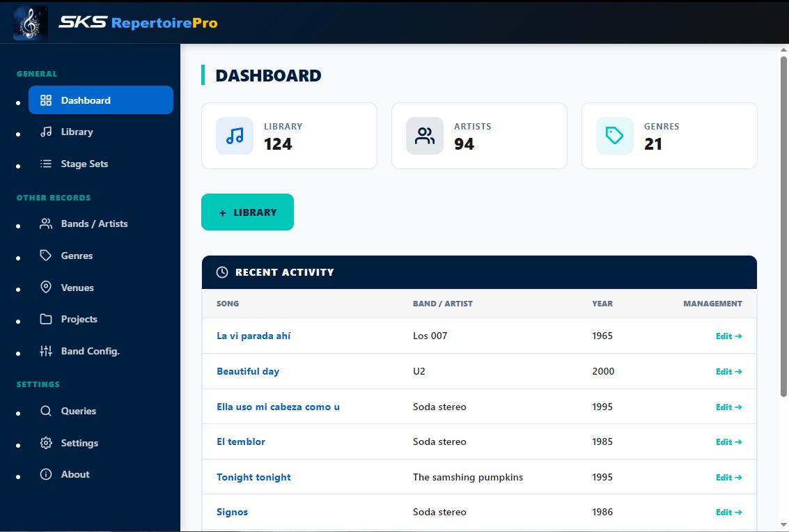Click the Venues map pin icon
The height and width of the screenshot is (532, 789).
pos(46,288)
